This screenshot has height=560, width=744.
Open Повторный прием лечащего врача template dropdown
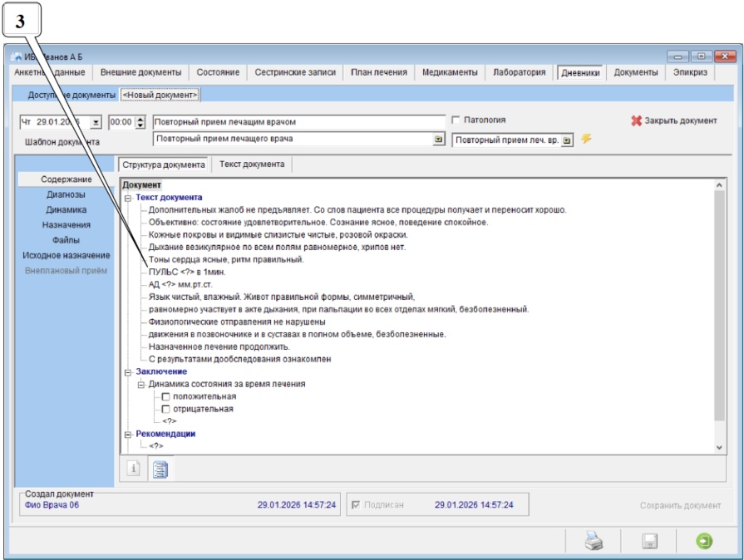click(x=439, y=140)
